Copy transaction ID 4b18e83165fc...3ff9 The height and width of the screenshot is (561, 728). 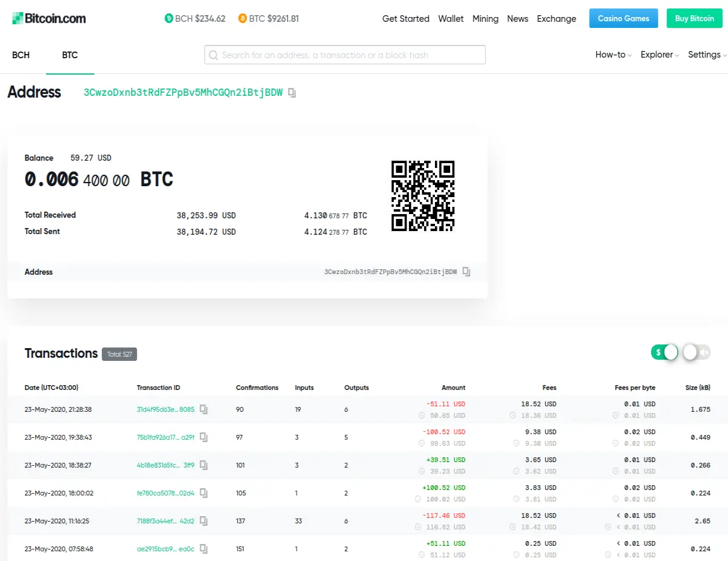[204, 465]
